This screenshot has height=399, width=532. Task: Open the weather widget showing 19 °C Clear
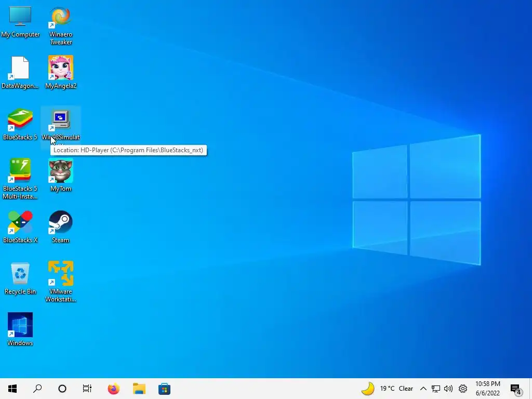[387, 389]
